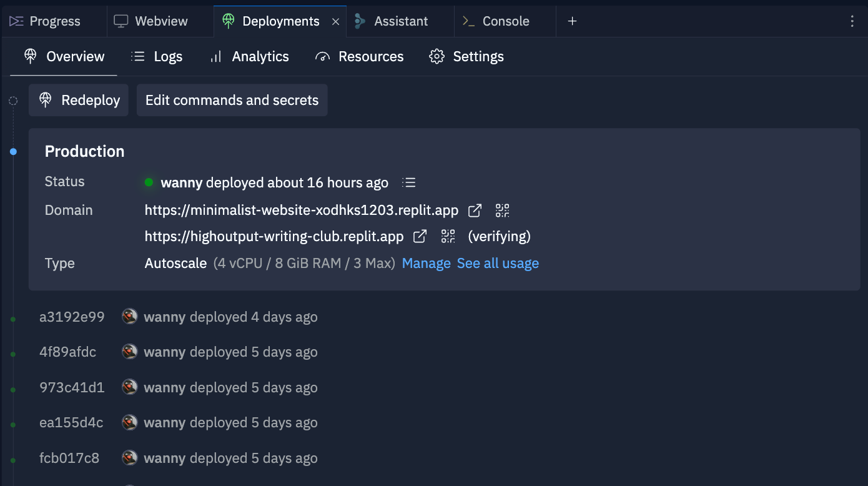Select the Overview sub-tab
868x486 pixels.
[x=64, y=57]
